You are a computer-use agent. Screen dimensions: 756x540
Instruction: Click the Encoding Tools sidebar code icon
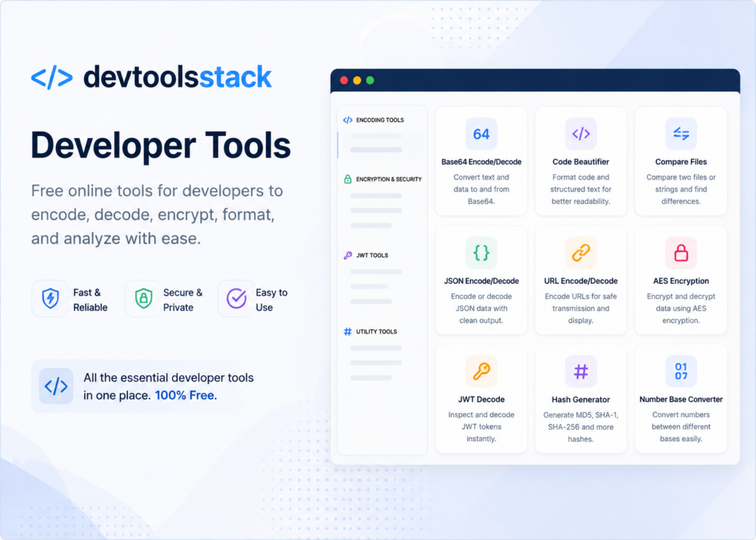348,120
